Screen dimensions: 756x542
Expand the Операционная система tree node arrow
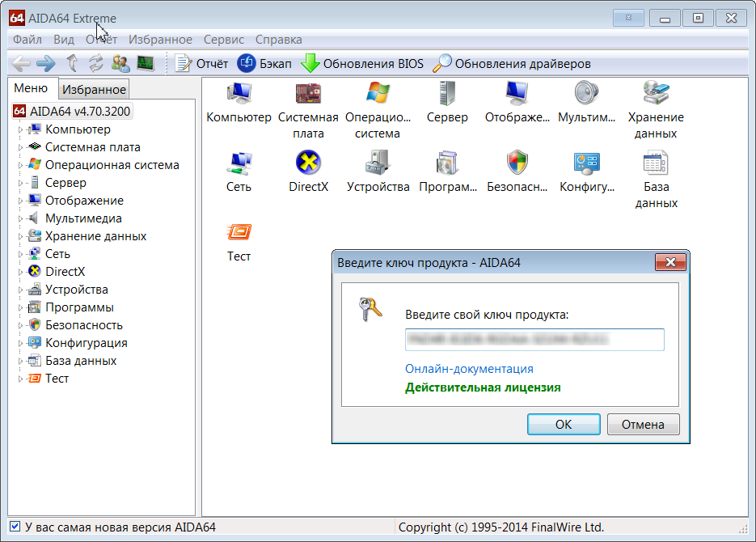point(20,165)
